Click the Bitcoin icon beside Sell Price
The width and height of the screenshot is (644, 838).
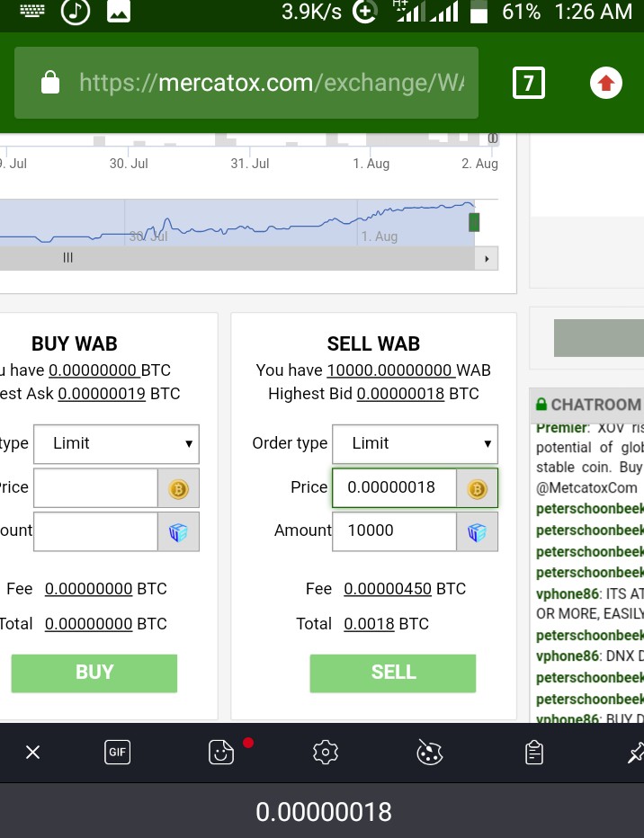click(477, 488)
